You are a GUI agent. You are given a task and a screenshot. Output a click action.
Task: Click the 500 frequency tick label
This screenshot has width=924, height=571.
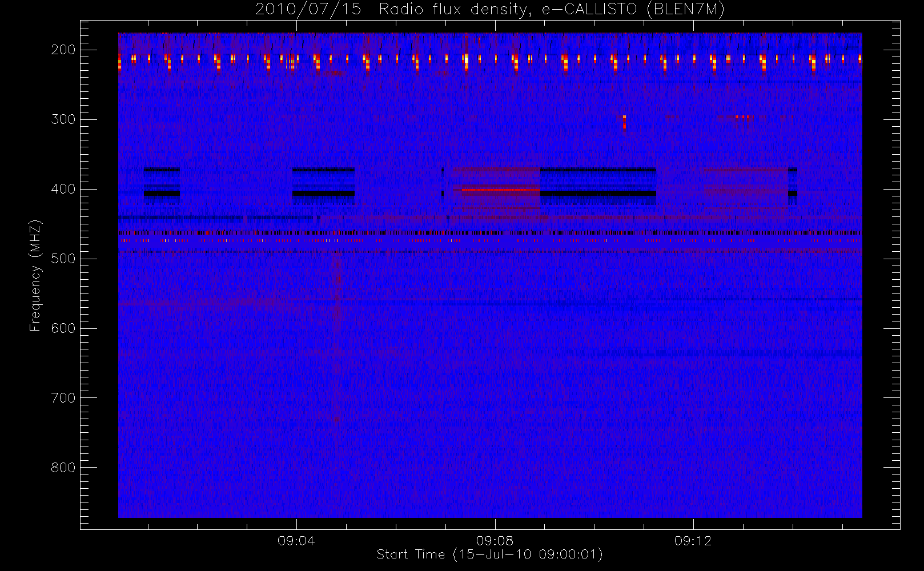pyautogui.click(x=63, y=259)
